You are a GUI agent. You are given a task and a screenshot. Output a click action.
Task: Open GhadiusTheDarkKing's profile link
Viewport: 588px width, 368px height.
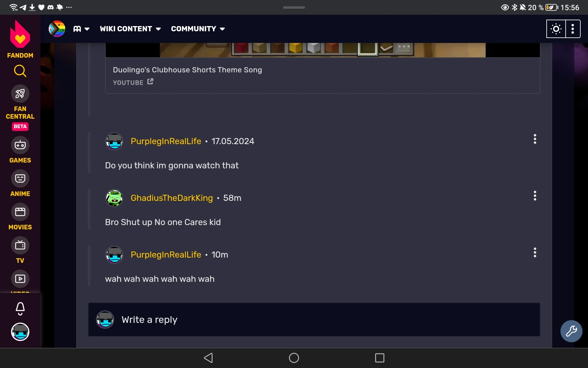171,198
